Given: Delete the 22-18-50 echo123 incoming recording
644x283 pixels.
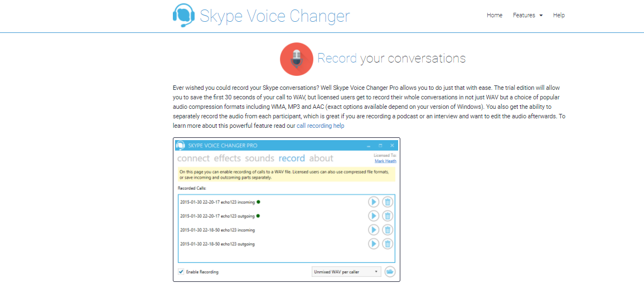Looking at the screenshot, I should (x=388, y=230).
